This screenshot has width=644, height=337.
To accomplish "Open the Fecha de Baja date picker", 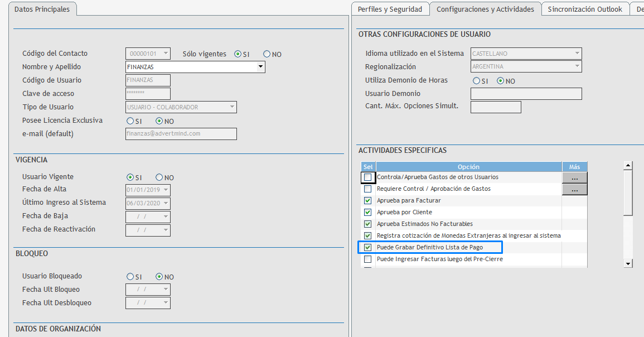I will click(x=165, y=216).
